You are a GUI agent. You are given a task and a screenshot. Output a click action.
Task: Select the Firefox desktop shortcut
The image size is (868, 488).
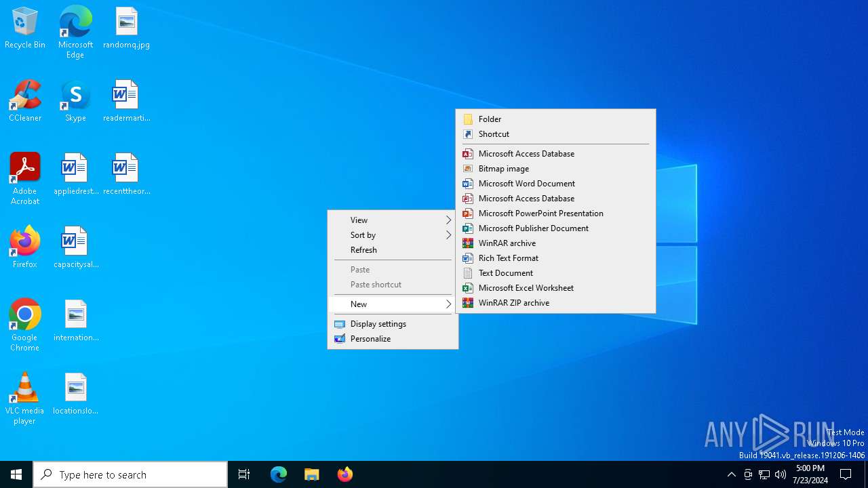click(x=25, y=248)
